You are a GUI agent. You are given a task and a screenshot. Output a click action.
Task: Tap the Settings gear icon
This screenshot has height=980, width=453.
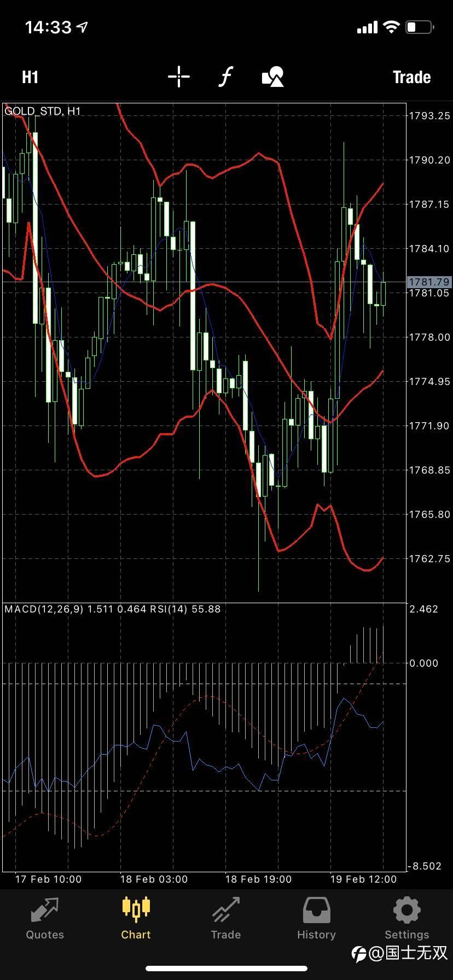click(x=406, y=910)
